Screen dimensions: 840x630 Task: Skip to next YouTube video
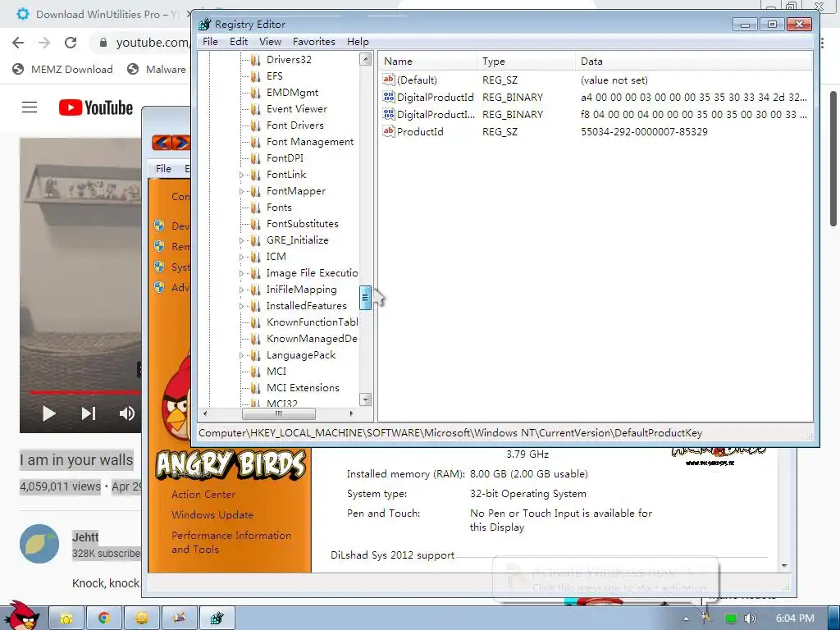tap(89, 413)
